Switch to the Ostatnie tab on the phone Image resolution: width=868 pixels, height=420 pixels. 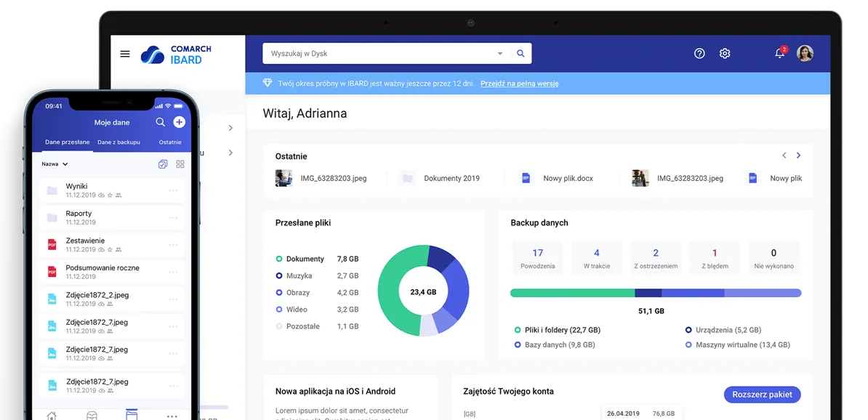click(170, 142)
